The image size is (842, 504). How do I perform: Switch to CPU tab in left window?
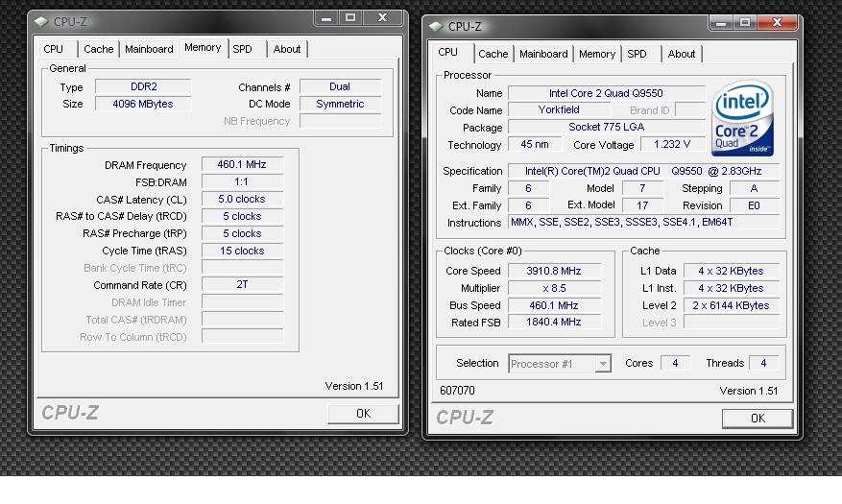[53, 49]
